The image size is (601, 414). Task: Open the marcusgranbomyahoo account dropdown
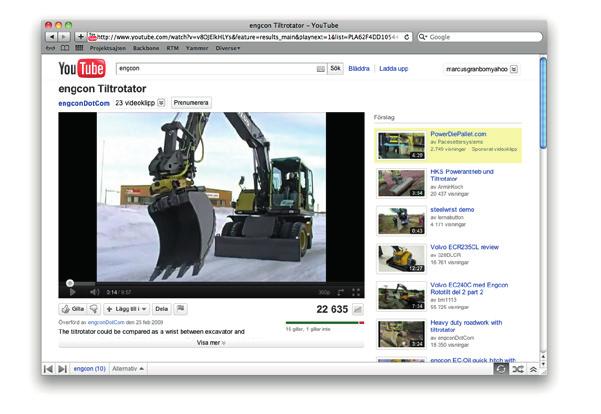click(514, 69)
